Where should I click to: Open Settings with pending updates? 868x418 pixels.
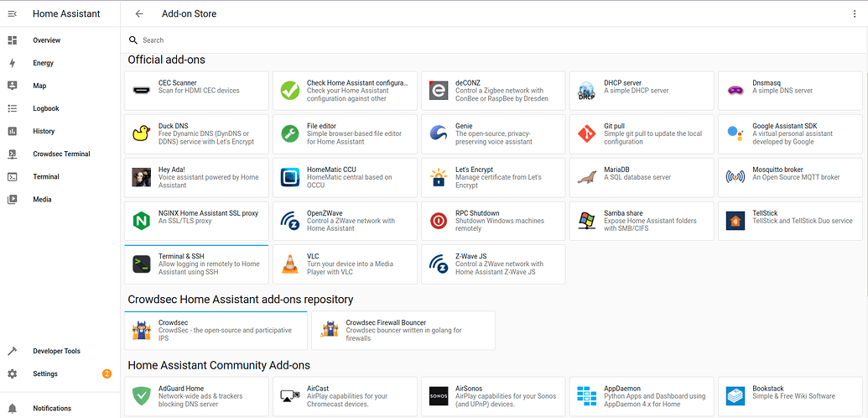click(45, 374)
